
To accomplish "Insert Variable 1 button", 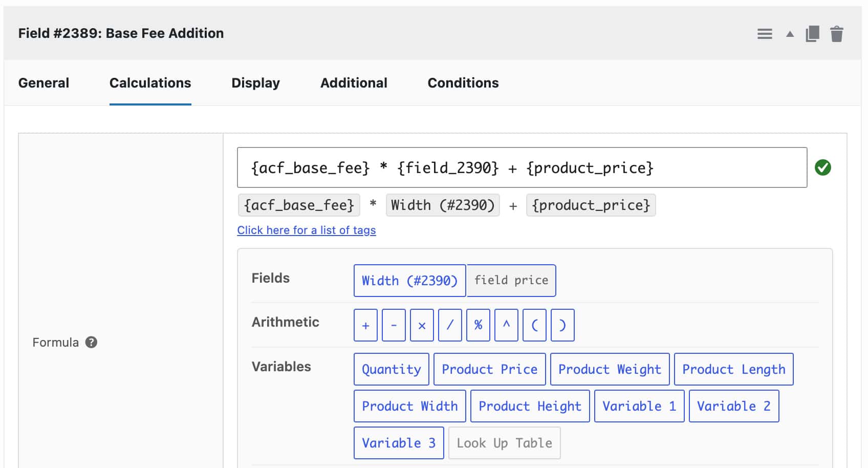I will [x=639, y=406].
